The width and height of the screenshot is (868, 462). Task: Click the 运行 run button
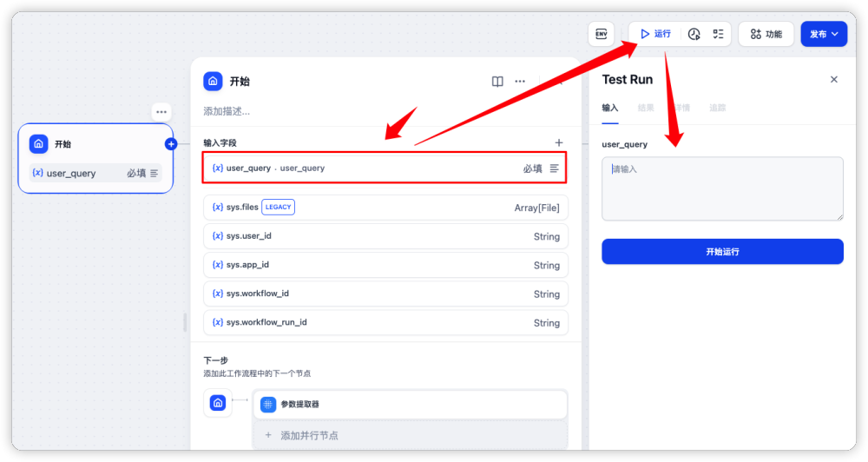(655, 34)
